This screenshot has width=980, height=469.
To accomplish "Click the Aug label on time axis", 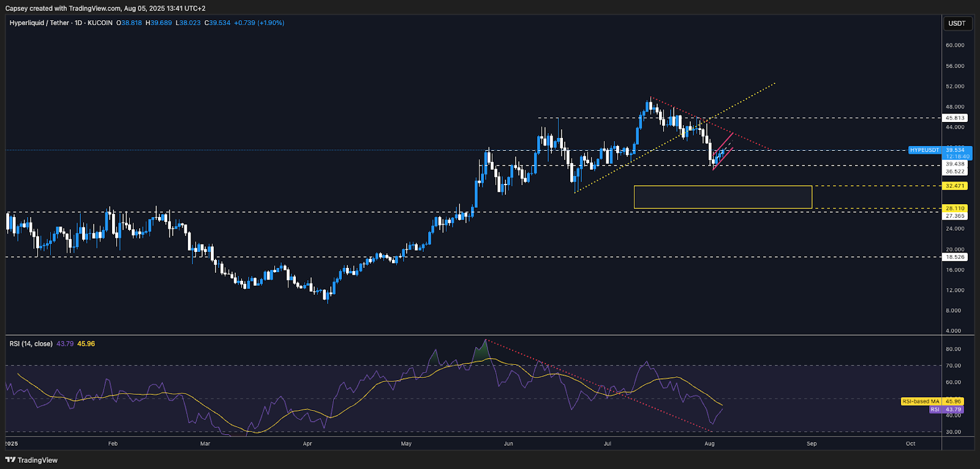I will pos(709,443).
